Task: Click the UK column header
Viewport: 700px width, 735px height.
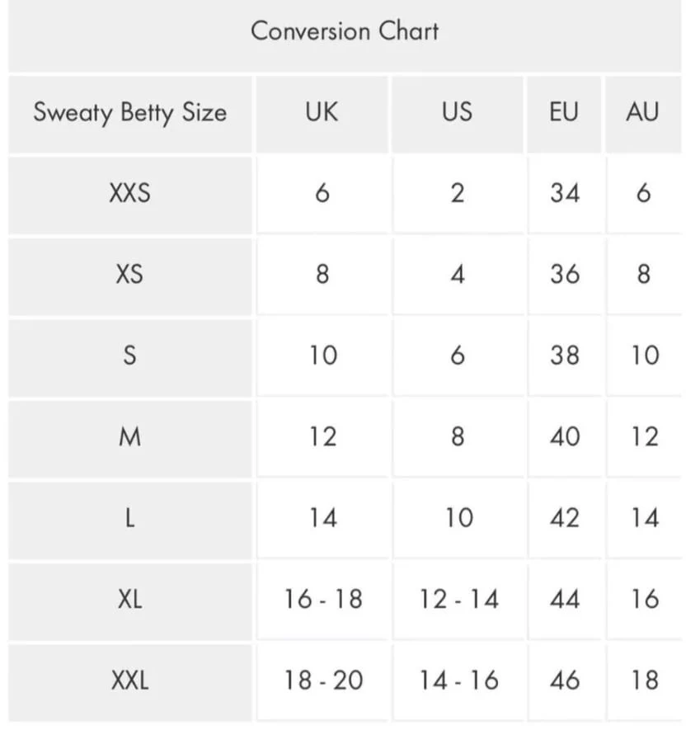Action: click(322, 112)
